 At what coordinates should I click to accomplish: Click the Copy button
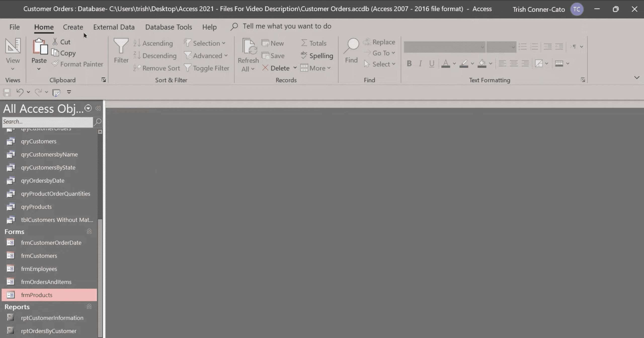coord(64,53)
